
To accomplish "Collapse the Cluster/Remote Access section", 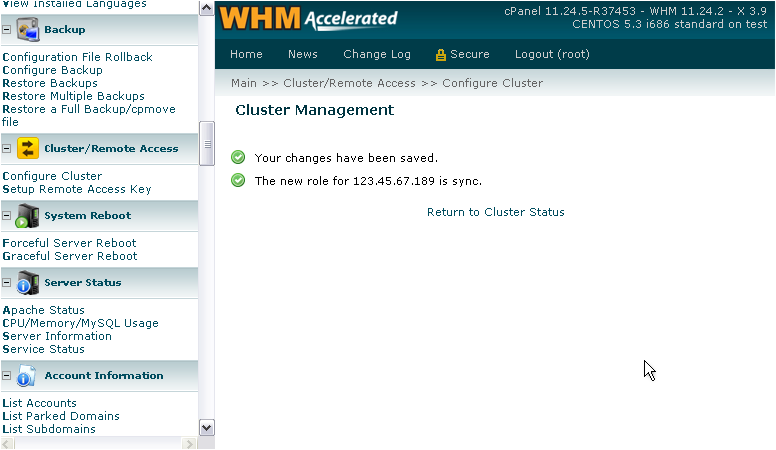I will [x=6, y=149].
